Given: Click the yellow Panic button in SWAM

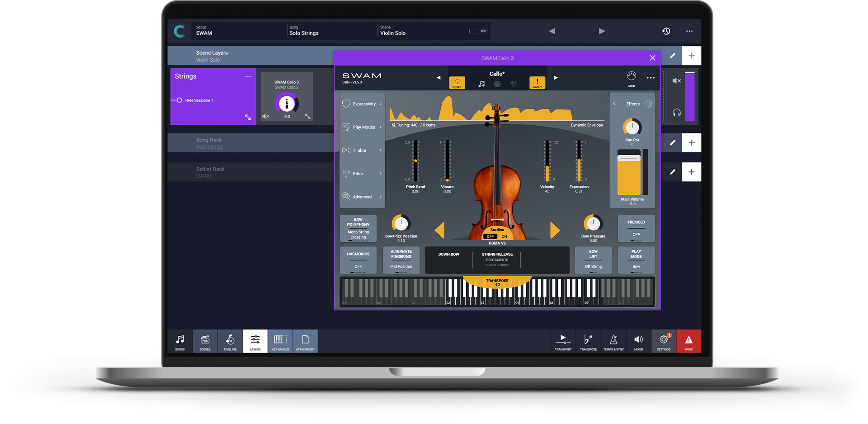Looking at the screenshot, I should [x=537, y=83].
